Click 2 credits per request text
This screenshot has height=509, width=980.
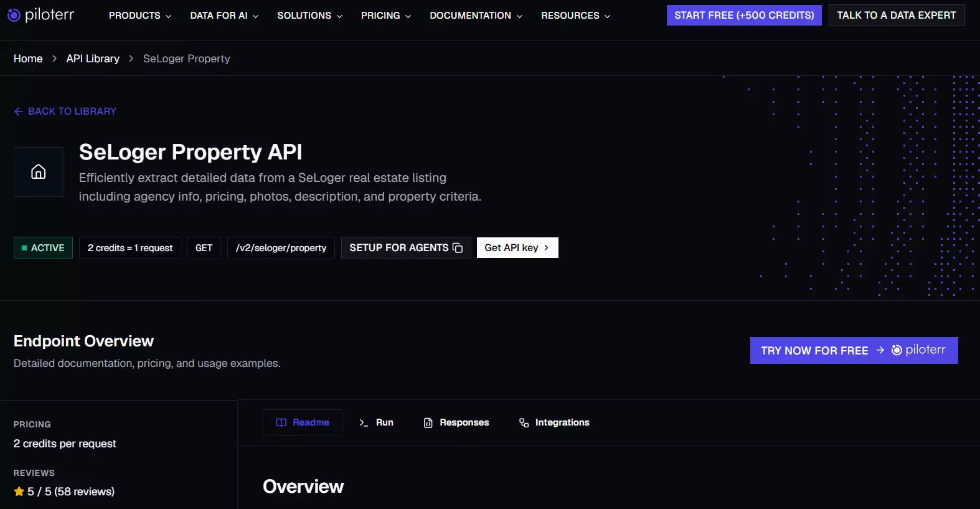point(65,444)
